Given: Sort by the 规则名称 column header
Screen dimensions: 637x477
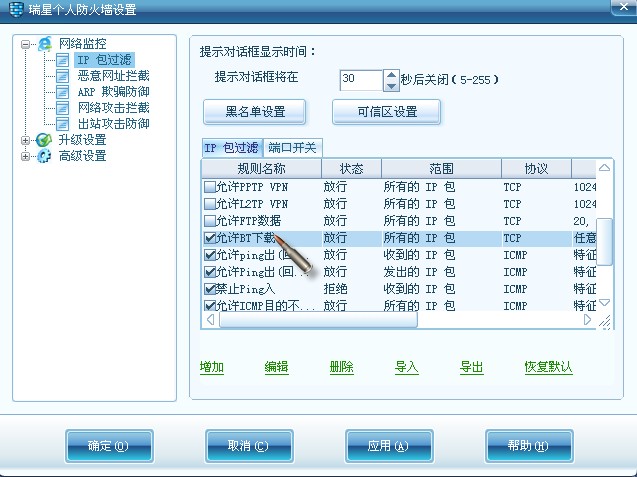Looking at the screenshot, I should pos(262,169).
